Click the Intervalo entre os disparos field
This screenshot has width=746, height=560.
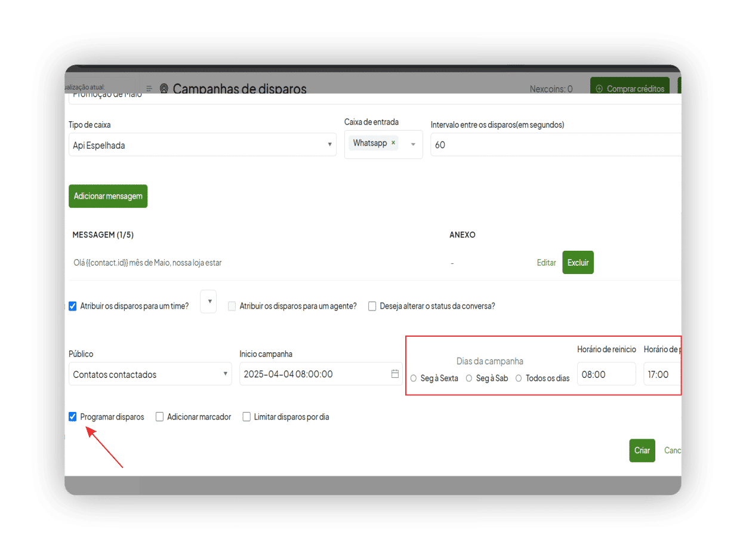[x=556, y=144]
